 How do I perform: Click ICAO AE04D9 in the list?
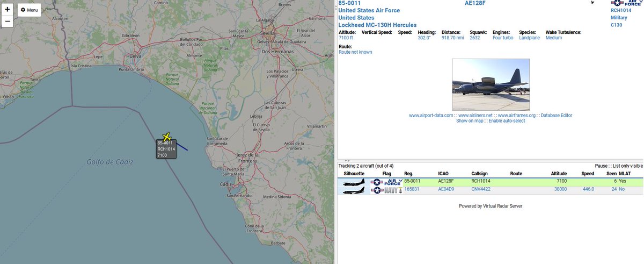(447, 189)
